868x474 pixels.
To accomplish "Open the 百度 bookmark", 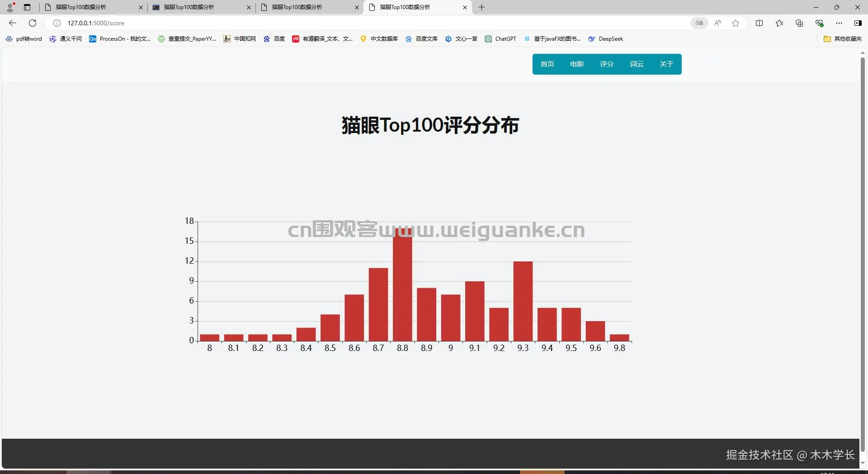I will pyautogui.click(x=274, y=39).
